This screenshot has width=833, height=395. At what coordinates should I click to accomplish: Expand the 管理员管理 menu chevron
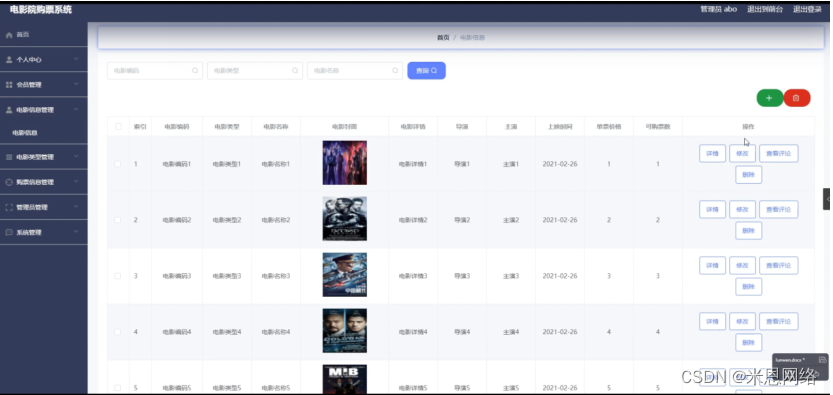tap(76, 207)
